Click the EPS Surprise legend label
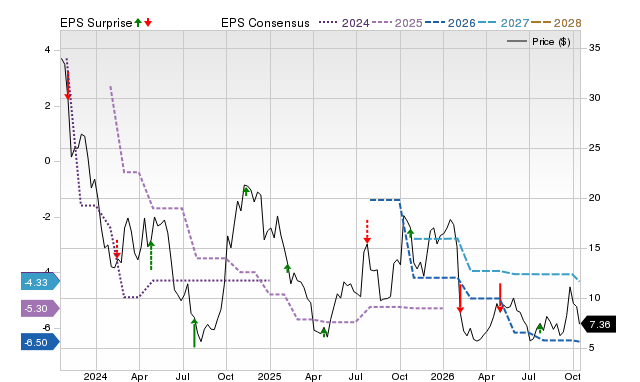Screen dimensions: 640x382 pyautogui.click(x=96, y=23)
